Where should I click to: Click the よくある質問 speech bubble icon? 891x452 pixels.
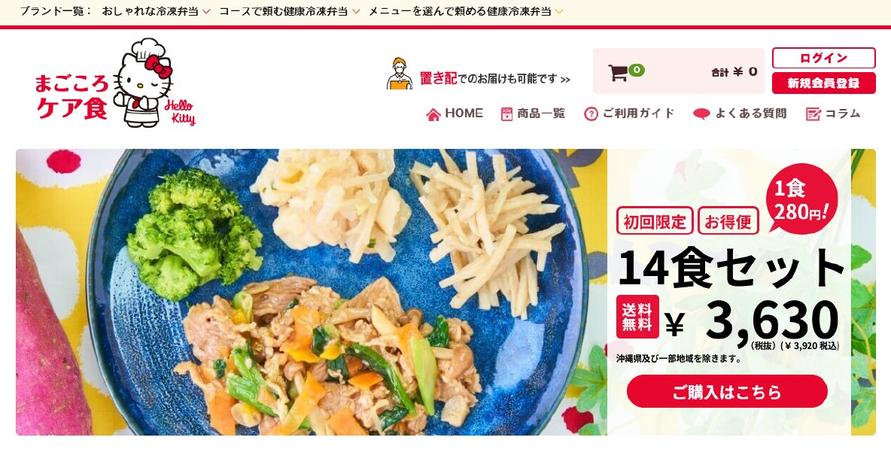pos(701,114)
